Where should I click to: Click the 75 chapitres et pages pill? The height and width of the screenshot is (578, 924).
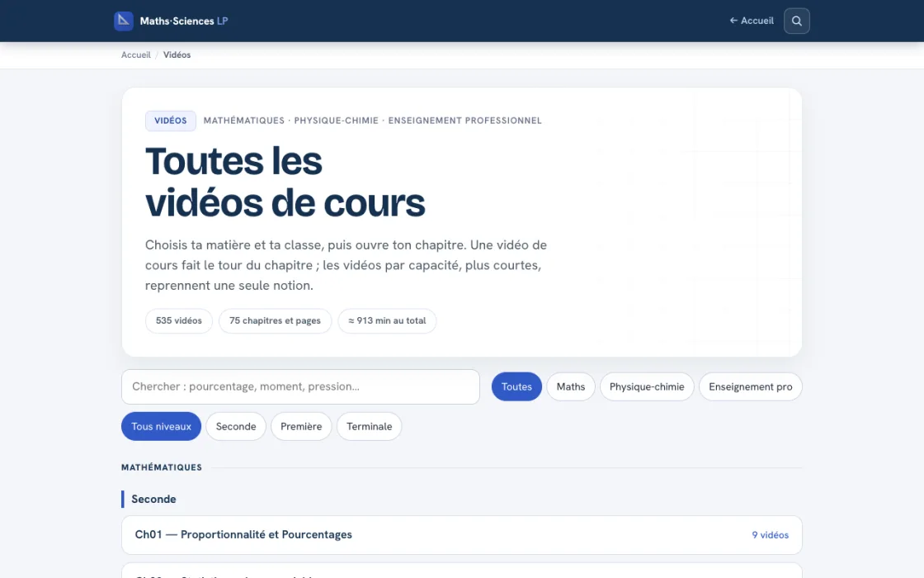click(x=275, y=321)
